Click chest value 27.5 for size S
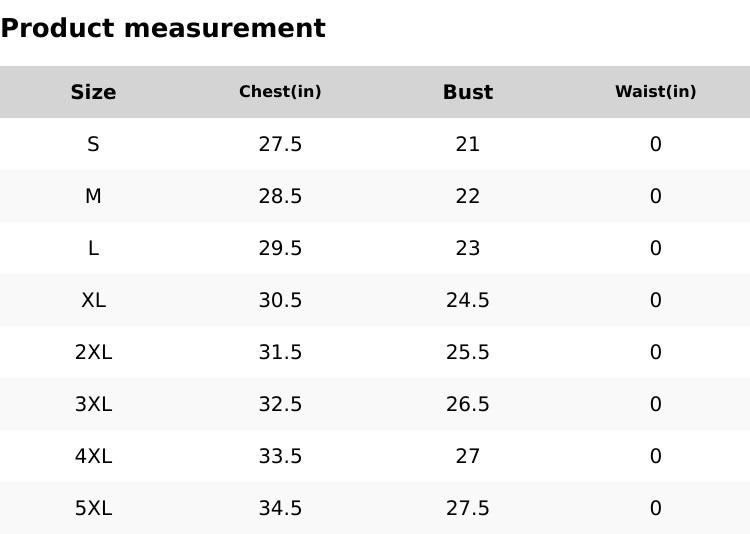Image resolution: width=750 pixels, height=534 pixels. point(280,144)
